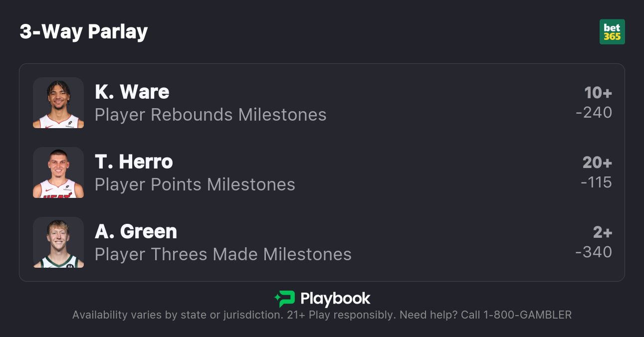Tap the -240 odds for Ware
The height and width of the screenshot is (337, 644).
(594, 113)
